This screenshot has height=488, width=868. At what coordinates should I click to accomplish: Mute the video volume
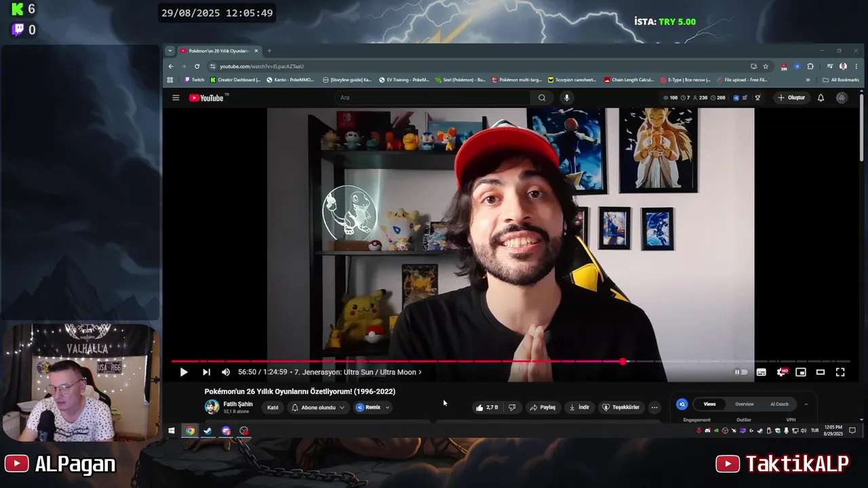pyautogui.click(x=226, y=372)
